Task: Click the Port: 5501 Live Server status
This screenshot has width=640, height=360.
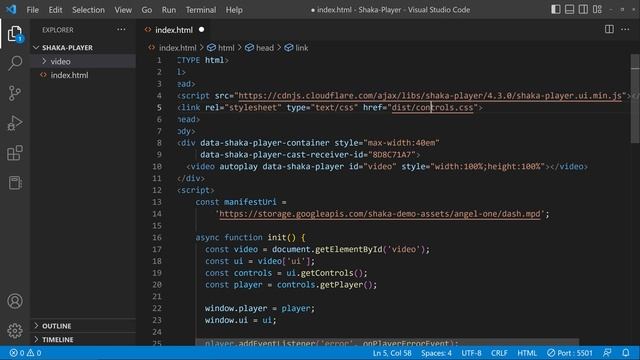Action: [x=570, y=353]
